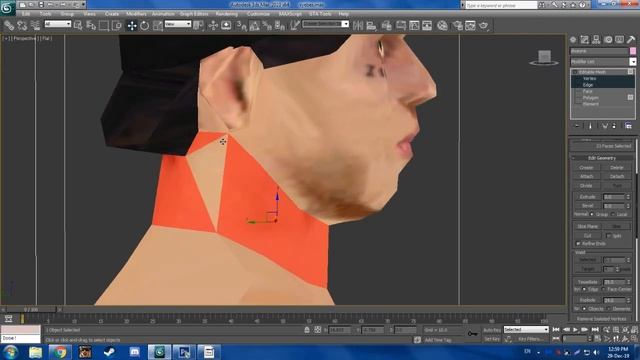Click the Extrude button
The width and height of the screenshot is (640, 360).
[587, 197]
